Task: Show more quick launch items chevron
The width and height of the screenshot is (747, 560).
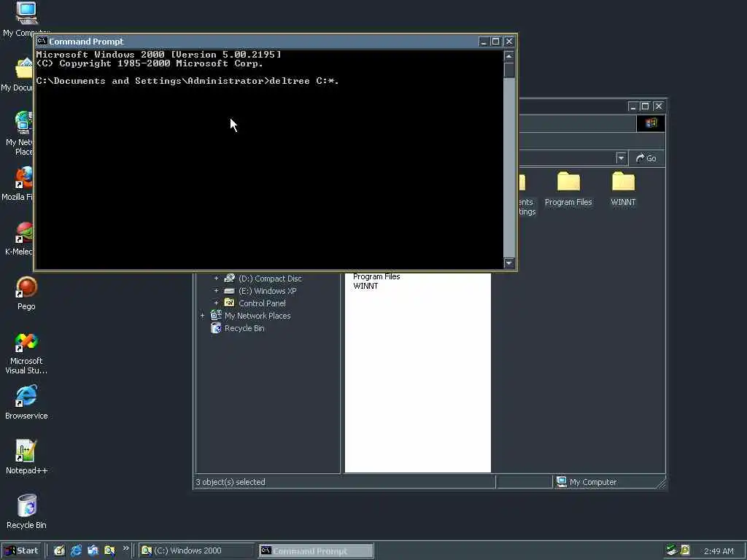Action: coord(125,548)
